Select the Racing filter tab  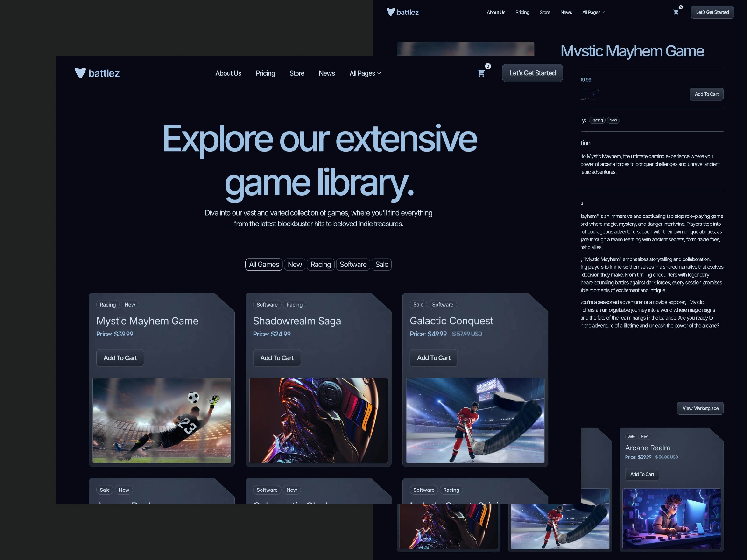coord(321,265)
